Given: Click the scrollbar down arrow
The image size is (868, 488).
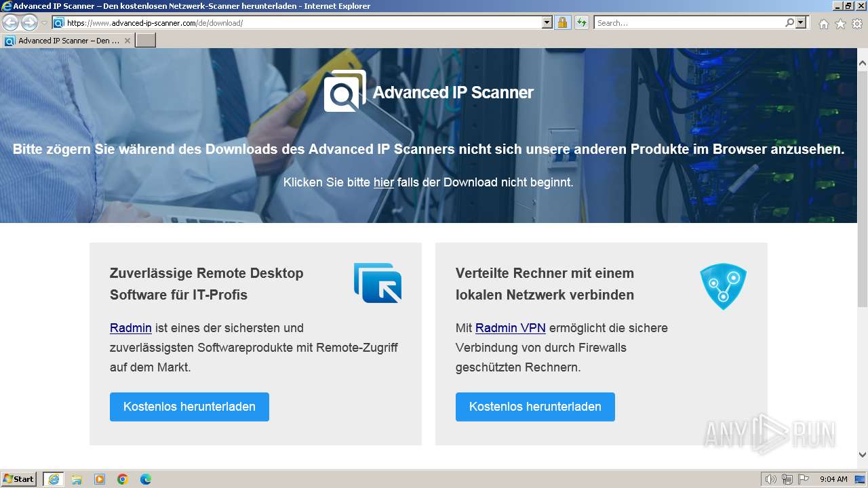Looking at the screenshot, I should 862,455.
